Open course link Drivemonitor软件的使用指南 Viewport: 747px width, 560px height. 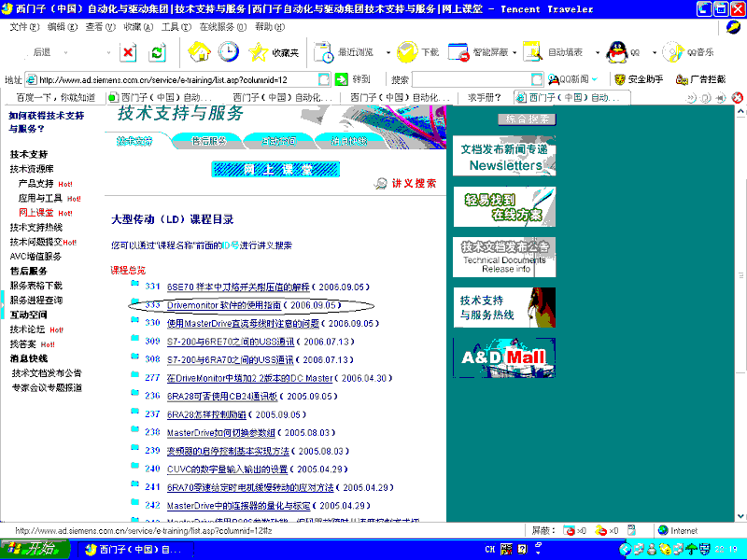(x=224, y=305)
